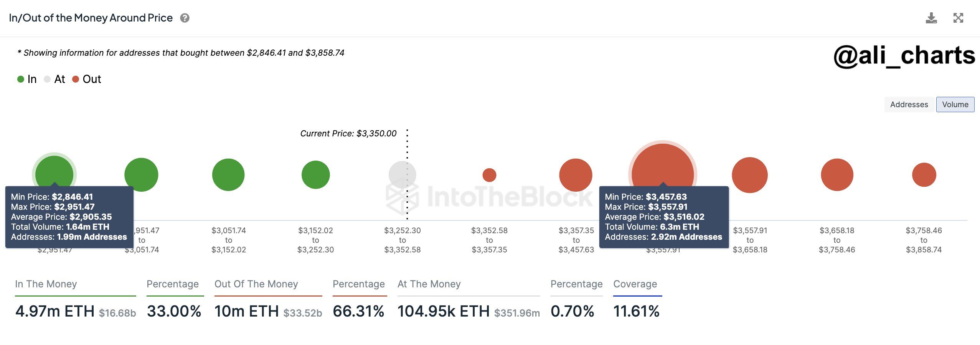The height and width of the screenshot is (345, 980).
Task: Click the Coverage heading
Action: click(x=635, y=284)
